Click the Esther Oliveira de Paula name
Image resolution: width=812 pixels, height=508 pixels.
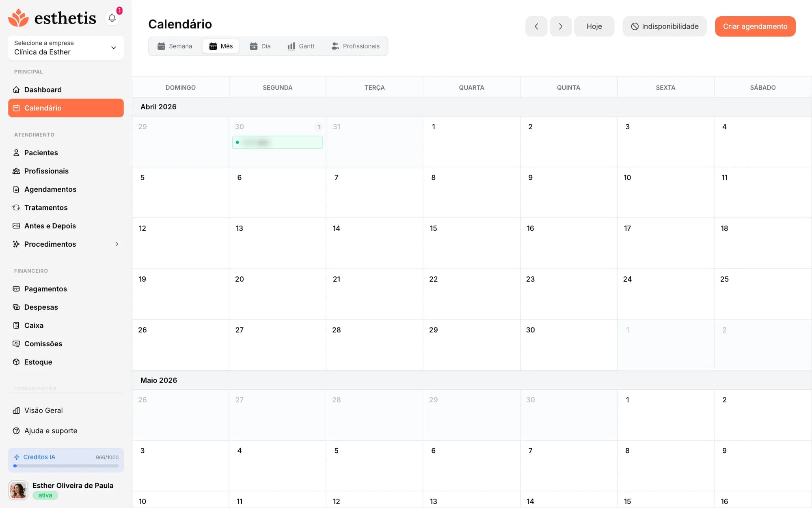73,486
